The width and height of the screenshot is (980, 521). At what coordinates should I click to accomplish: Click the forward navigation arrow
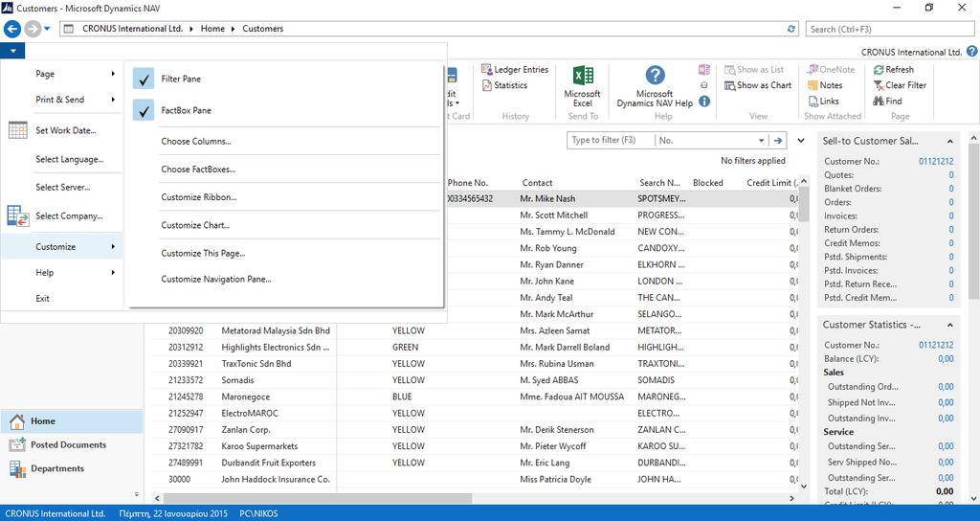[x=33, y=29]
